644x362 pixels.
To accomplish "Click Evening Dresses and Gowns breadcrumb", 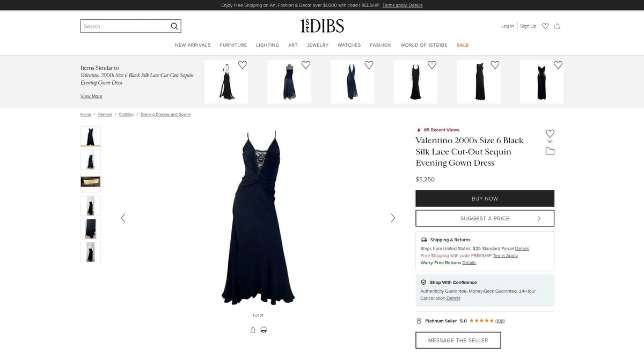I will pyautogui.click(x=165, y=114).
